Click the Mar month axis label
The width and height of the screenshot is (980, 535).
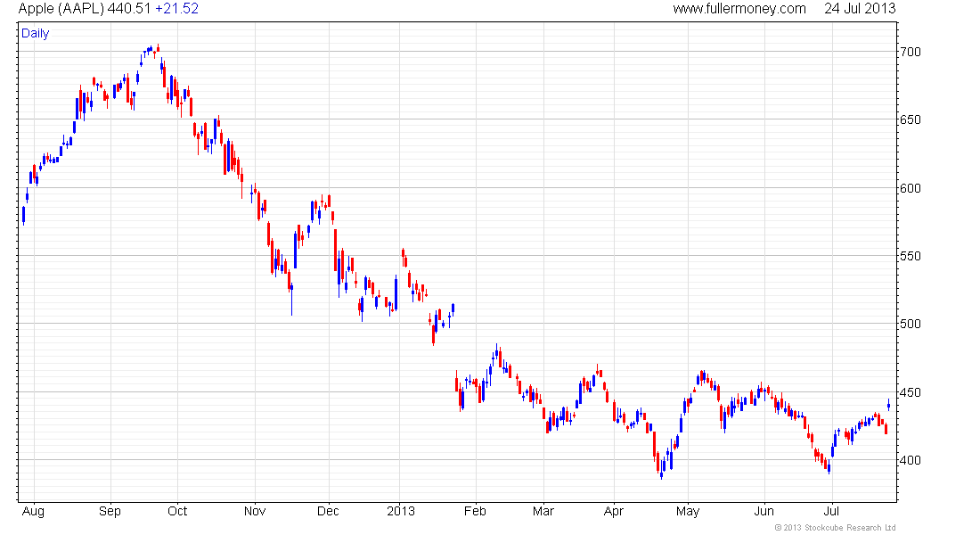[x=543, y=511]
